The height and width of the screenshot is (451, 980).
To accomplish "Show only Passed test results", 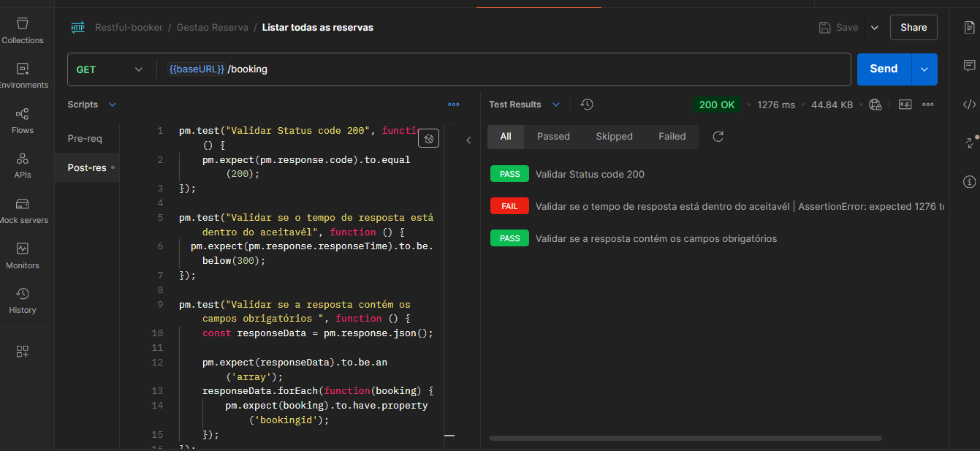I will [553, 137].
